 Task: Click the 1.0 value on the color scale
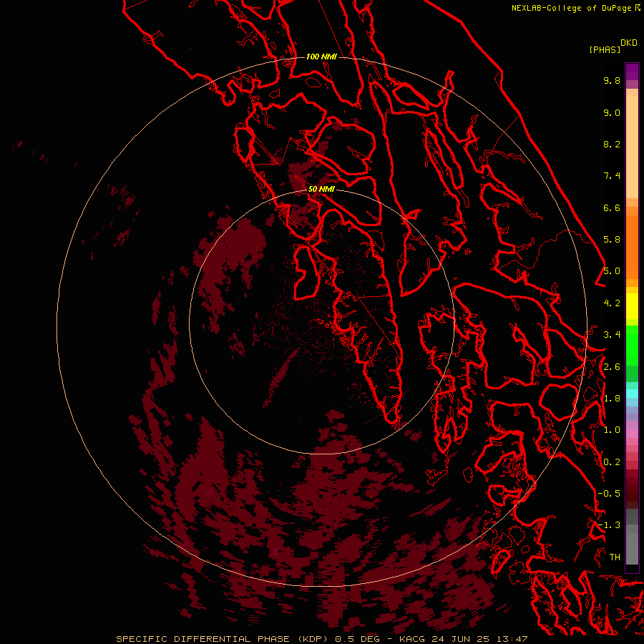click(612, 430)
